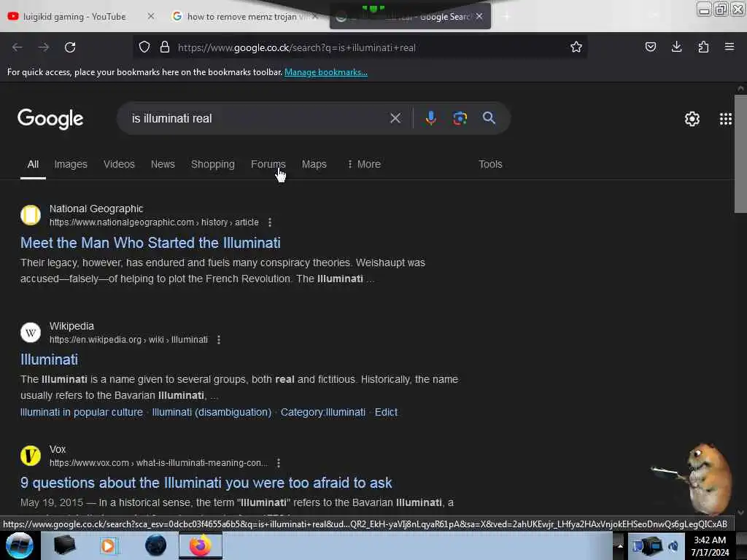This screenshot has height=560, width=747.
Task: Bookmark this page with the star icon
Action: (576, 47)
